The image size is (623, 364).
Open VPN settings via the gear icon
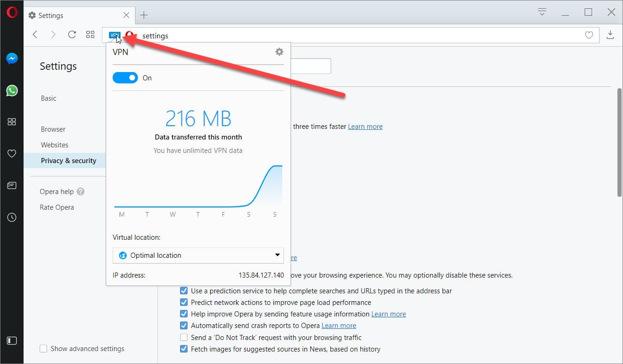(x=279, y=52)
